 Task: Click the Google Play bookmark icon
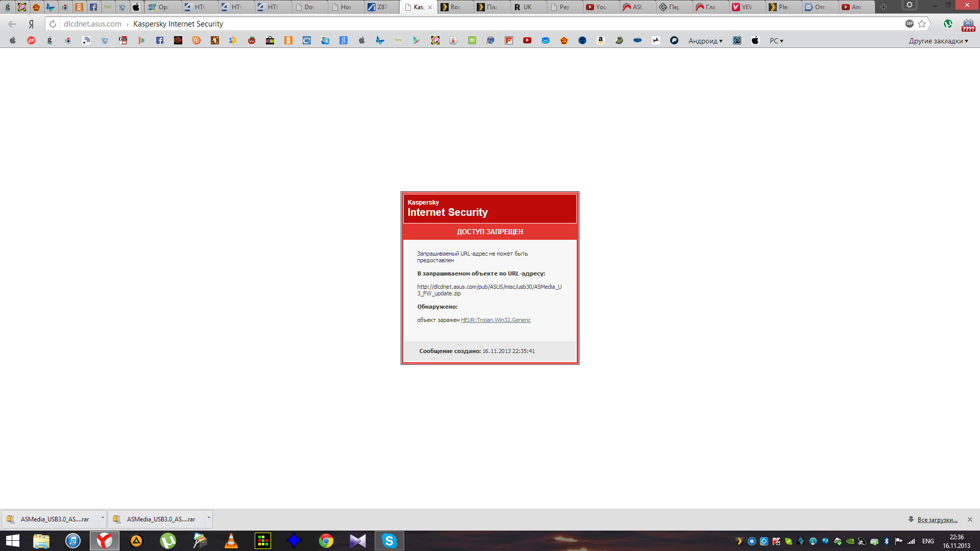pos(416,41)
